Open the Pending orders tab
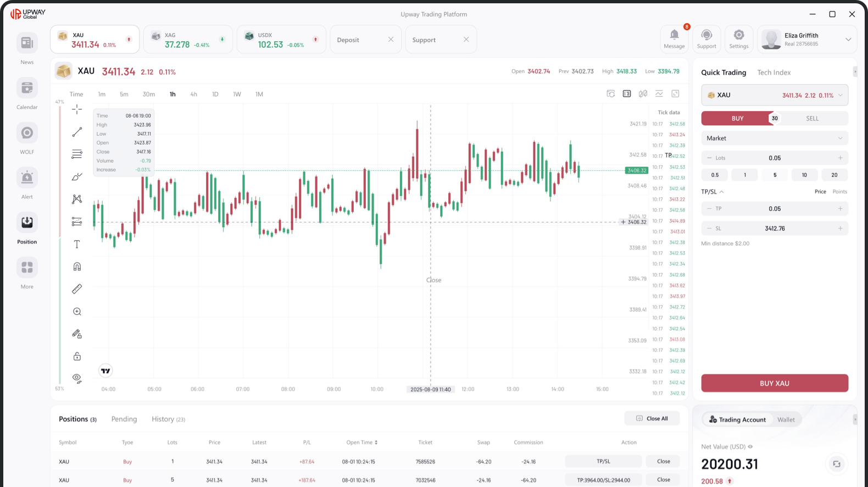Screen dimensions: 868x487 pyautogui.click(x=124, y=419)
